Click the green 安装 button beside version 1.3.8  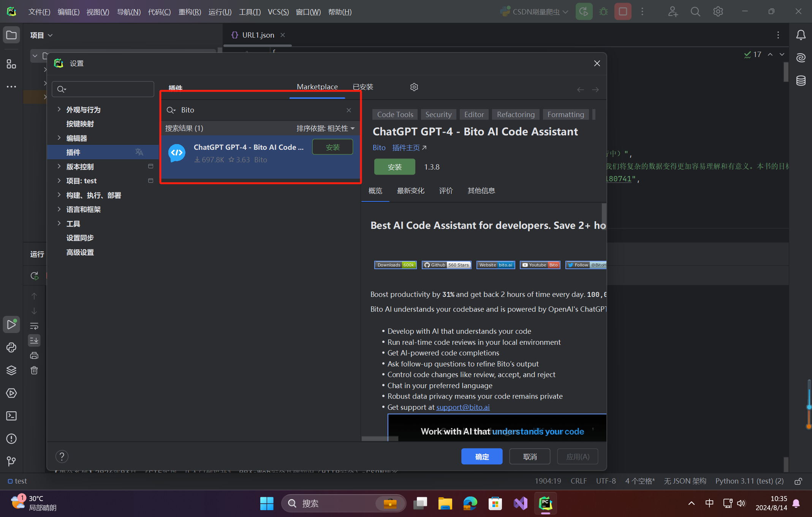point(394,167)
